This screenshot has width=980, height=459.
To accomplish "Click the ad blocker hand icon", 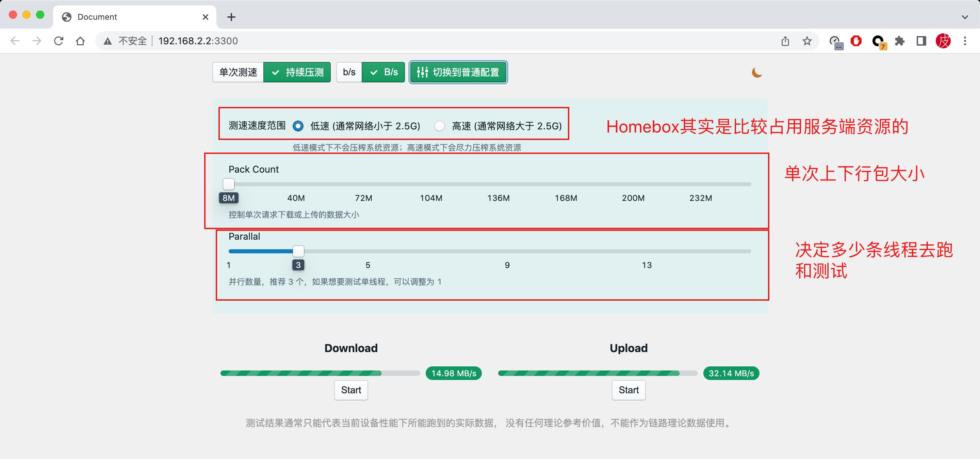I will 856,41.
